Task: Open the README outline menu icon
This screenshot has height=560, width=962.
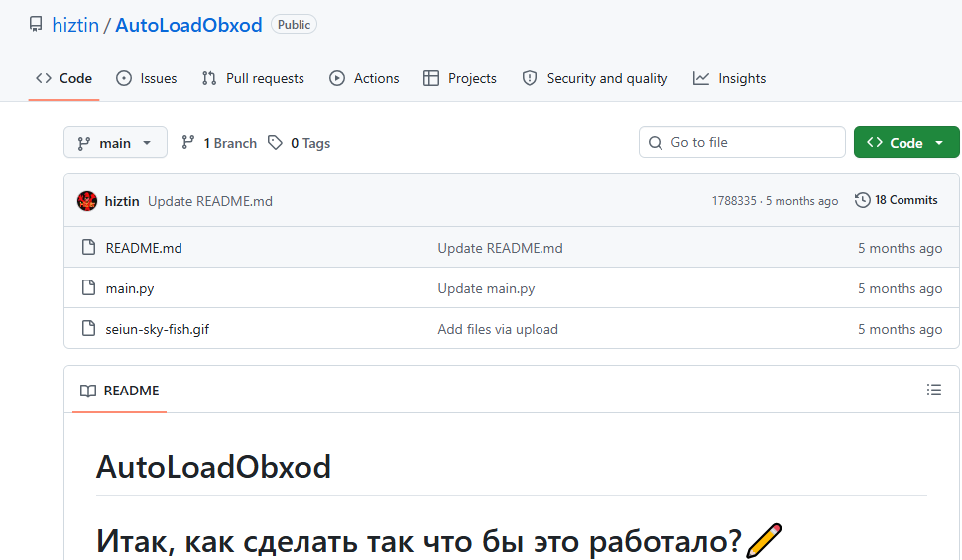Action: 934,390
